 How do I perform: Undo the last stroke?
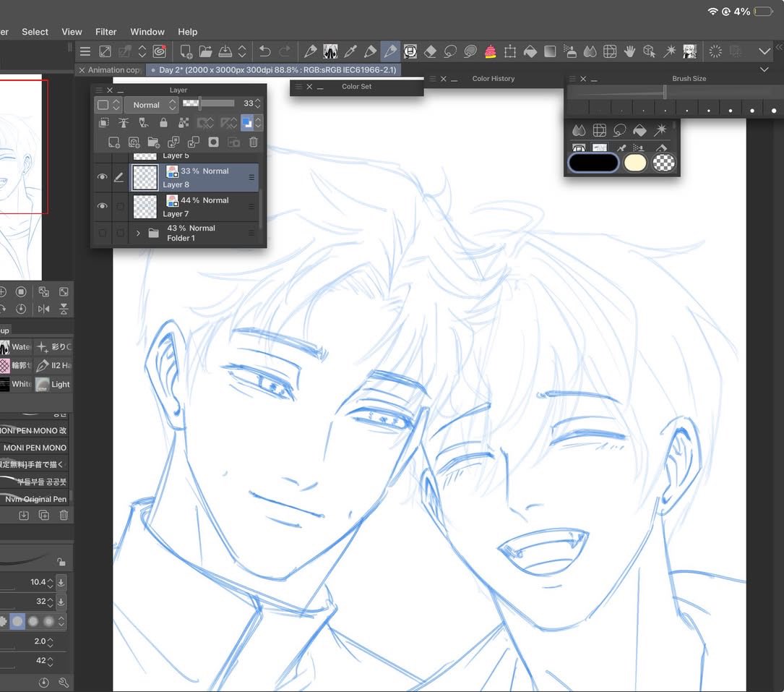[x=265, y=51]
